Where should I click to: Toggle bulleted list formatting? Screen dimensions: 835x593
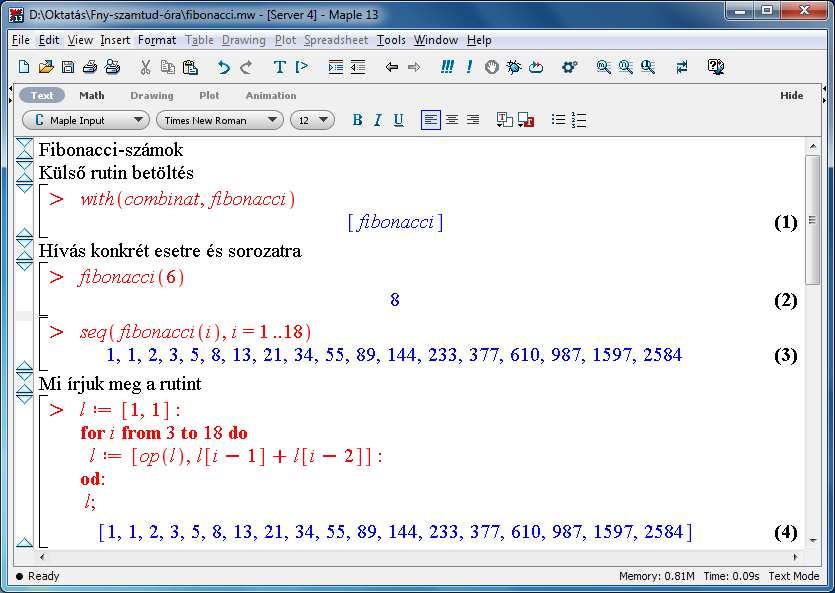click(558, 120)
